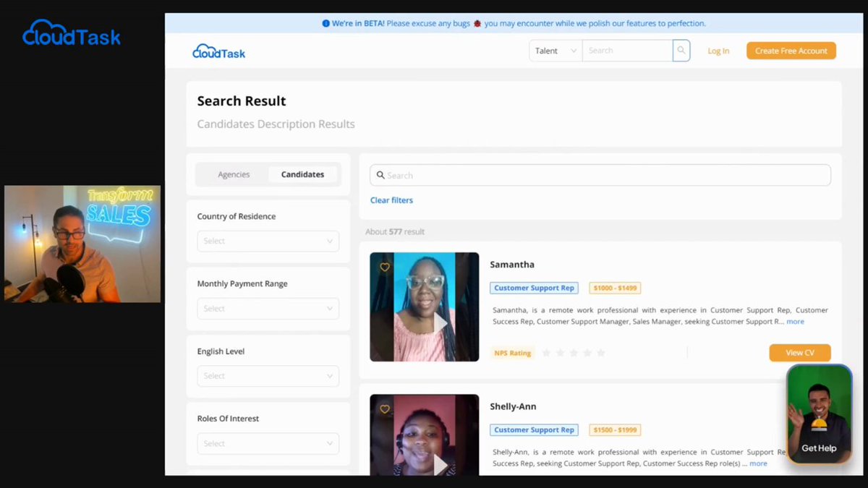Screen dimensions: 868x488
Task: Play Samantha's intro video
Action: click(441, 323)
